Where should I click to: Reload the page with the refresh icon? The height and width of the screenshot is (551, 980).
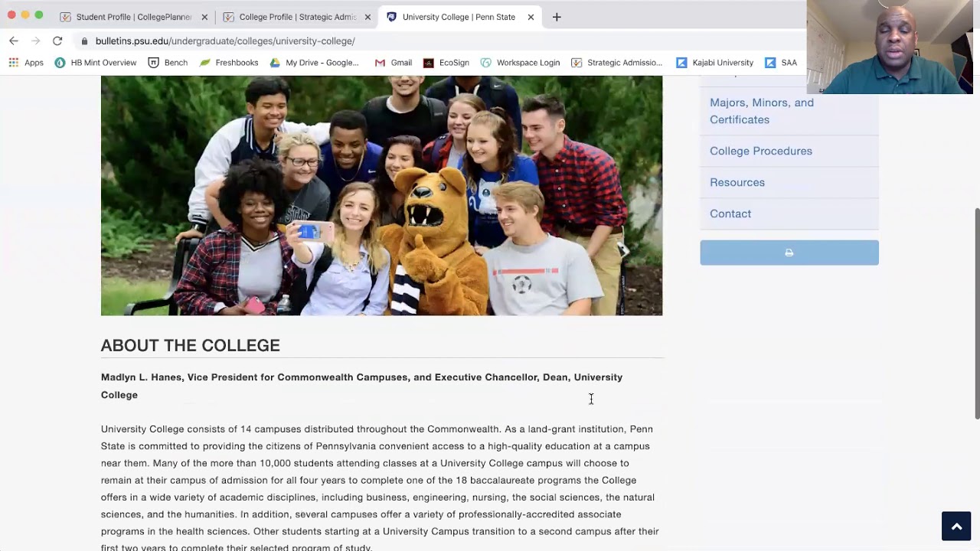(x=57, y=41)
